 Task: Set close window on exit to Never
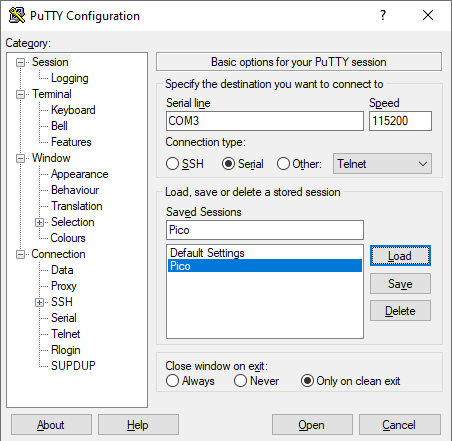click(240, 381)
